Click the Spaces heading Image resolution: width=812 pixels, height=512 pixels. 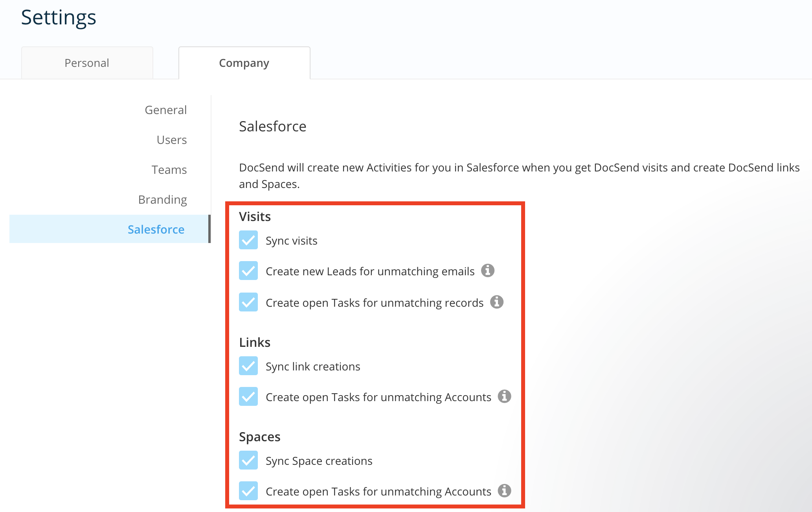(x=260, y=437)
